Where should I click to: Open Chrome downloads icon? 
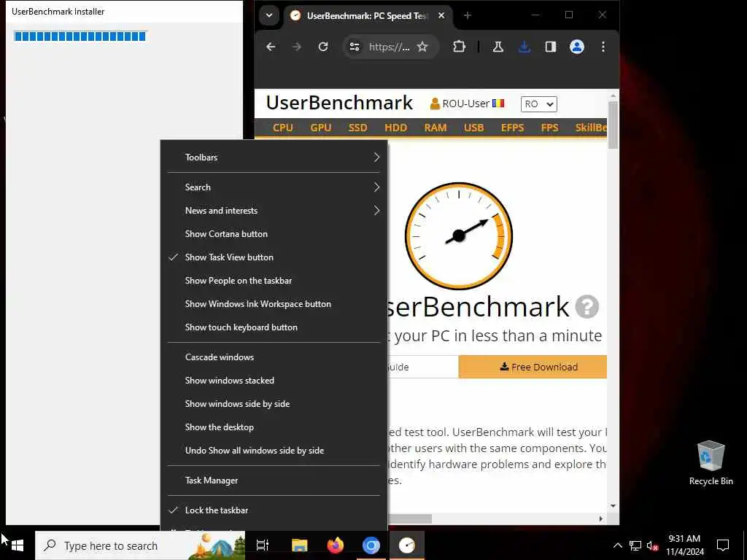pos(524,47)
